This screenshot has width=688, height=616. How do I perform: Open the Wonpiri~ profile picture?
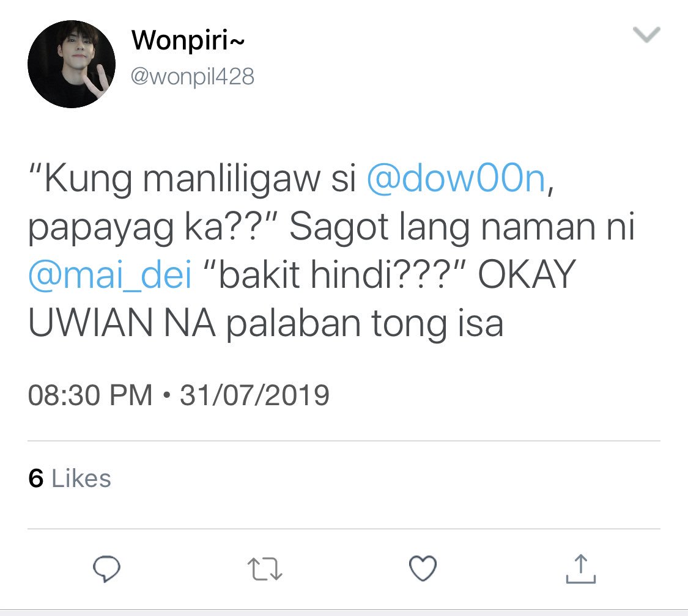72,64
